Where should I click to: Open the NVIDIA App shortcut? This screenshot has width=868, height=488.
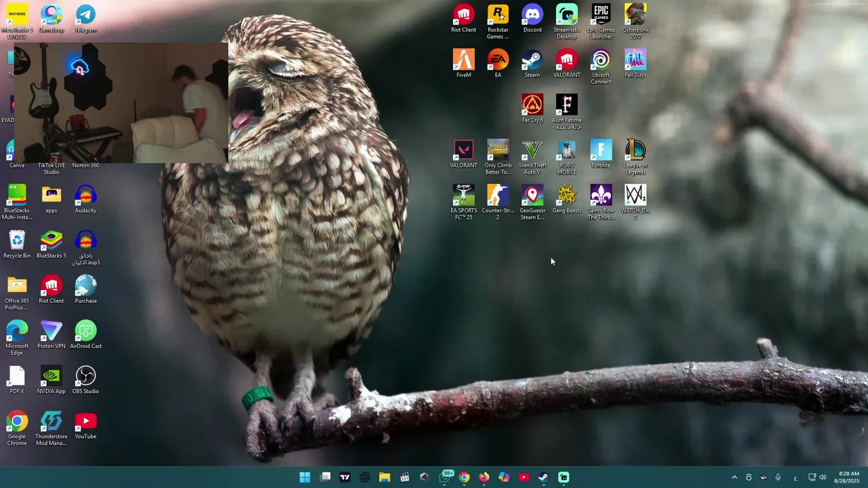(x=52, y=380)
